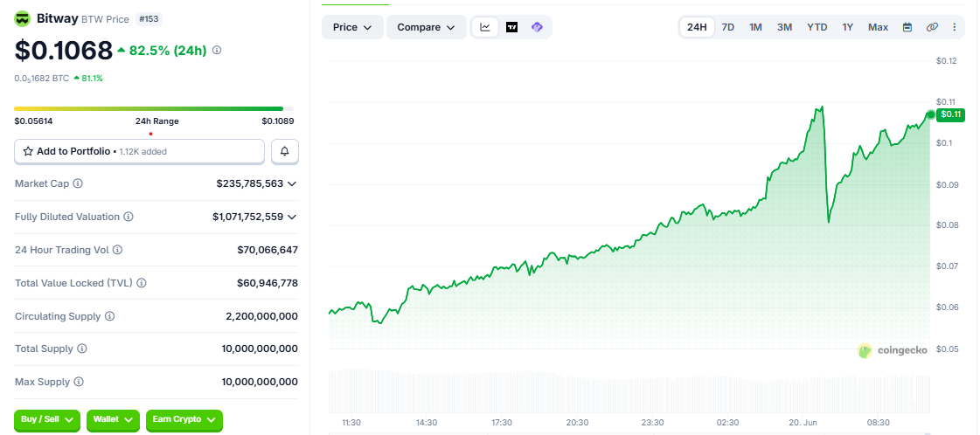Expand the Market Cap value chevron
Image resolution: width=980 pixels, height=435 pixels.
(291, 183)
